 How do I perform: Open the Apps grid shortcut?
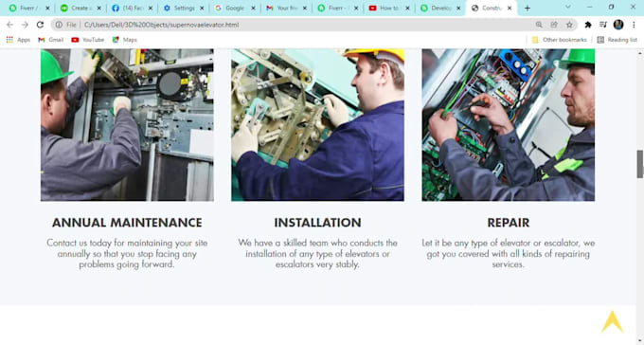(x=18, y=40)
